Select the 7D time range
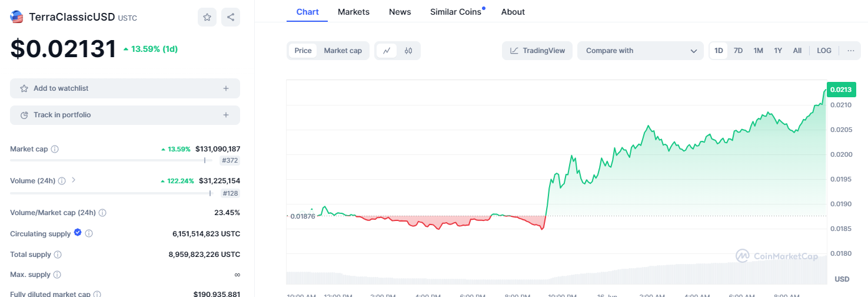Screen dimensions: 868x297 pyautogui.click(x=738, y=51)
